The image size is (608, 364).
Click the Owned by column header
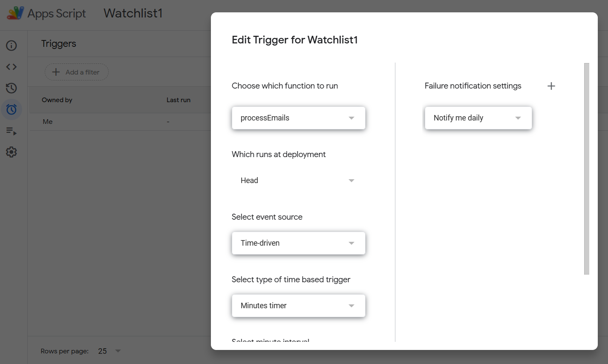(x=57, y=100)
